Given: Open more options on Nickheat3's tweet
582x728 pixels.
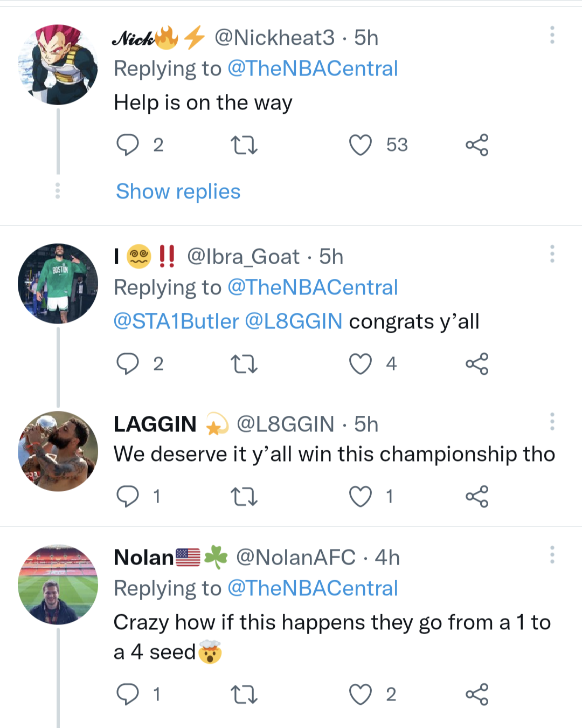Looking at the screenshot, I should click(x=552, y=35).
